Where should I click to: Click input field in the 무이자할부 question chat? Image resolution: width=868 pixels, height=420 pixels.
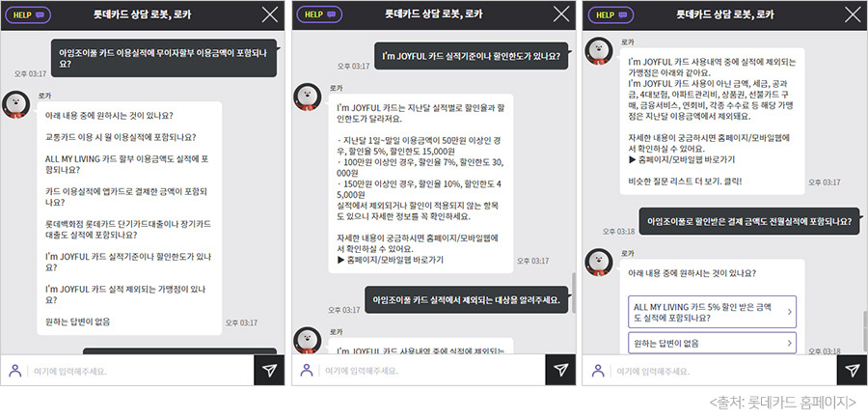[x=141, y=371]
